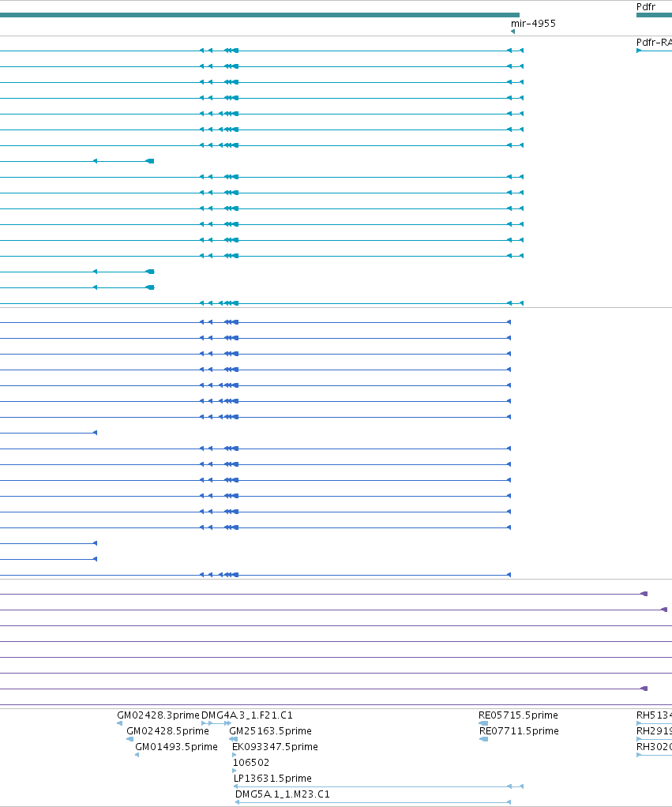Viewport: 672px width, 807px height.
Task: Select the RE05715.5prime EST label
Action: click(518, 715)
